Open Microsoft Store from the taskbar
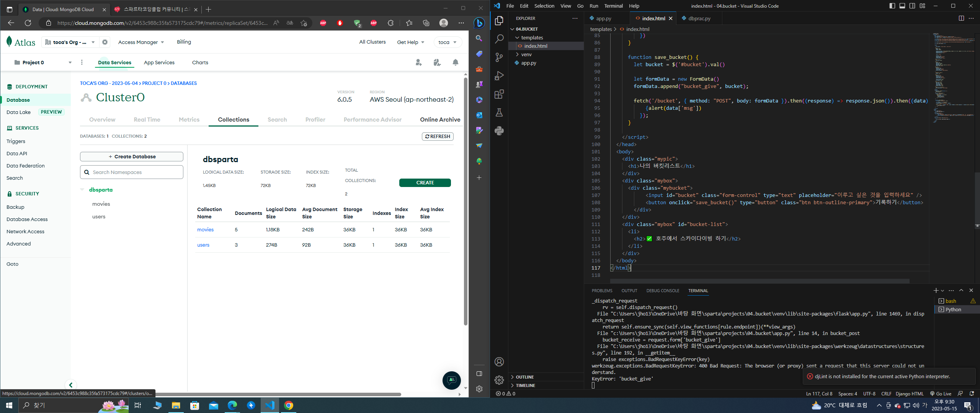Viewport: 980px width, 413px height. (194, 405)
